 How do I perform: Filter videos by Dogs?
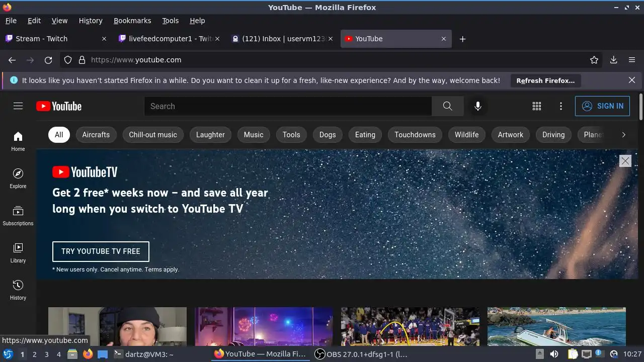pos(328,135)
